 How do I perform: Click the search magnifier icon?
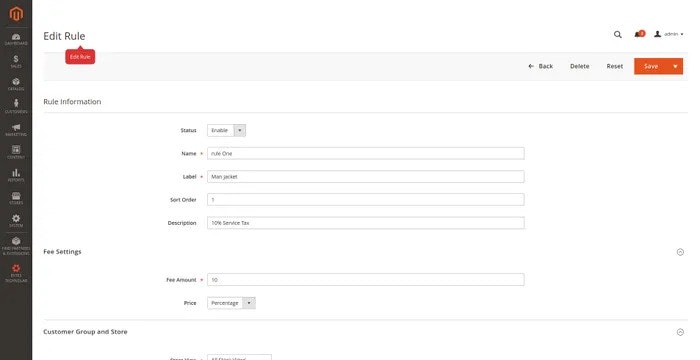coord(617,34)
